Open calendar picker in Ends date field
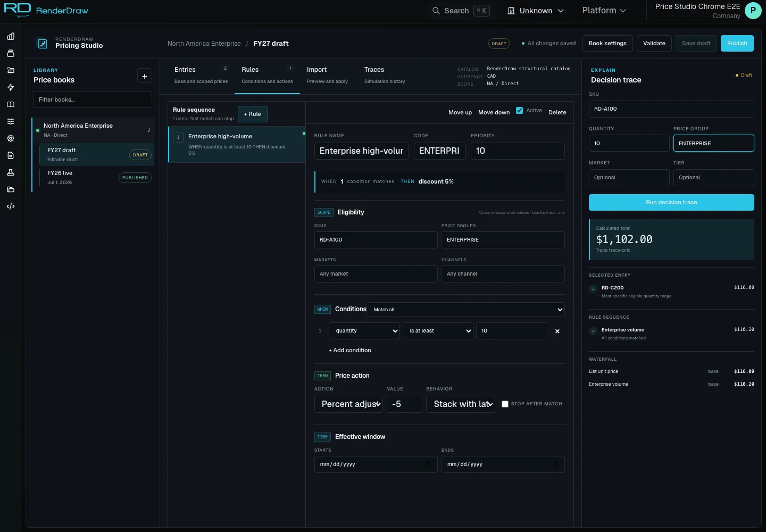This screenshot has height=532, width=766. tap(556, 464)
